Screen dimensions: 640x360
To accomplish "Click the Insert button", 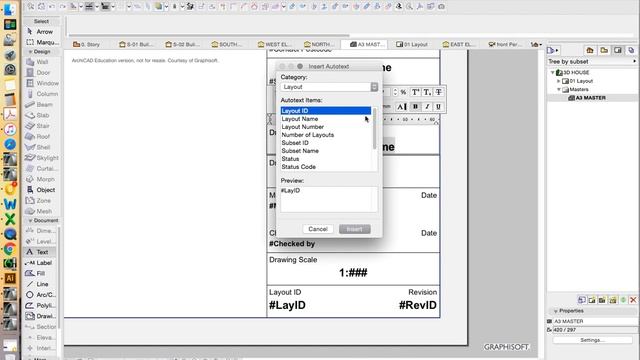I will pos(354,229).
